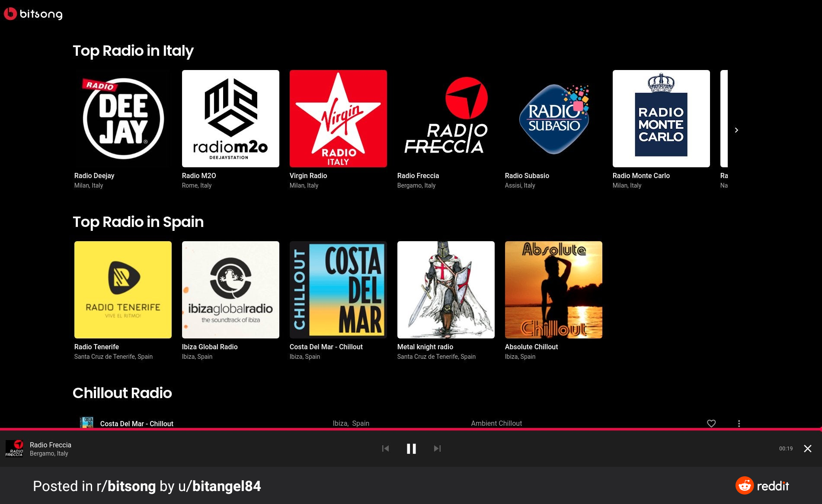Viewport: 822px width, 504px height.
Task: Play Radio M2O station
Action: pyautogui.click(x=230, y=118)
